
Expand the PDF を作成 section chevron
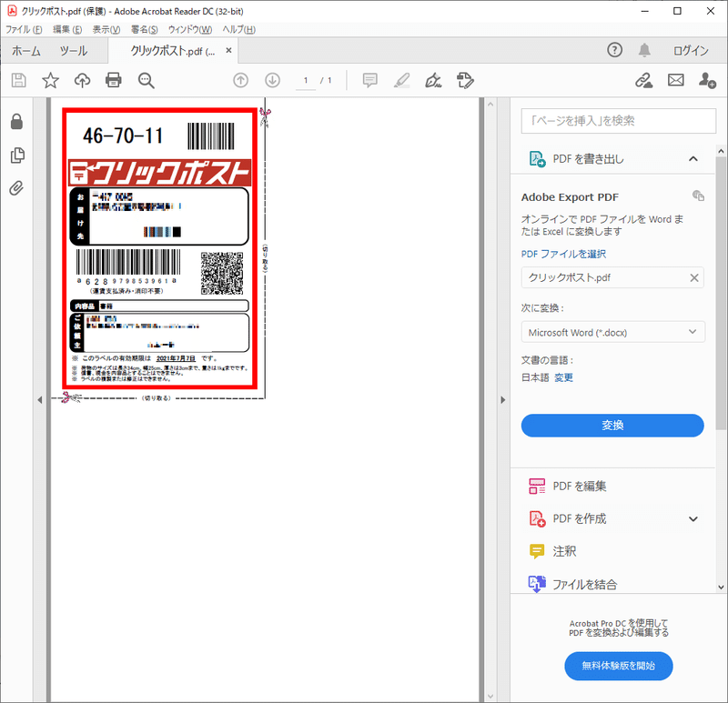point(693,518)
